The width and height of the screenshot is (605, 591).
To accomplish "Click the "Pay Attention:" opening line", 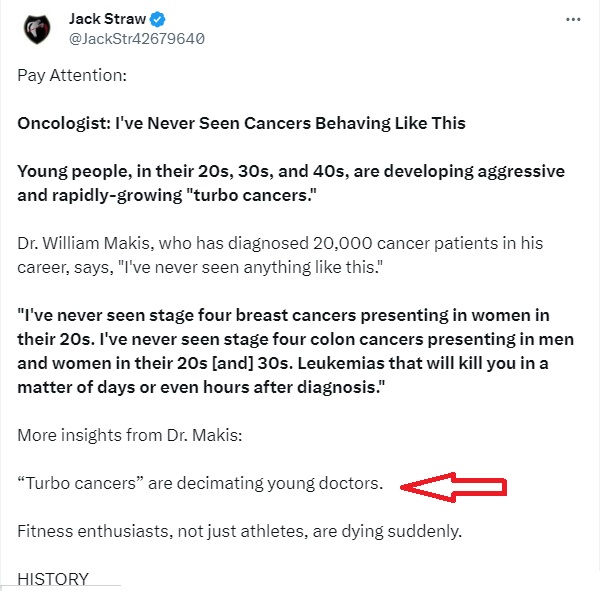I will pyautogui.click(x=72, y=75).
